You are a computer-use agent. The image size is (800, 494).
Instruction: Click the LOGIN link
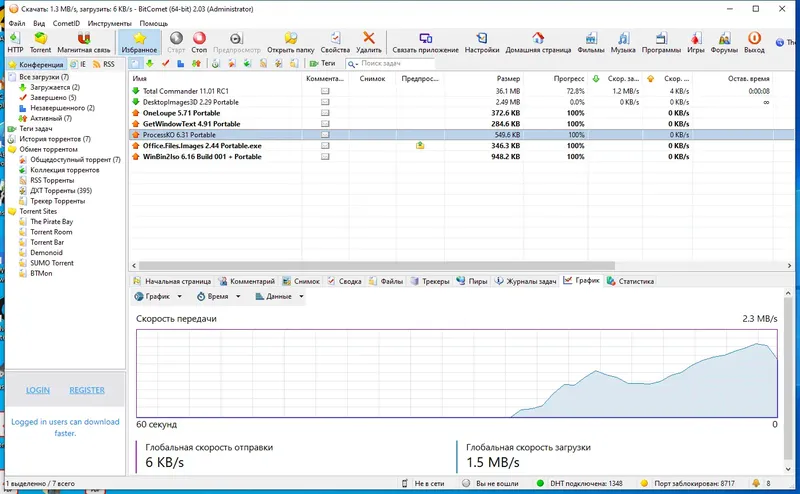pyautogui.click(x=38, y=390)
